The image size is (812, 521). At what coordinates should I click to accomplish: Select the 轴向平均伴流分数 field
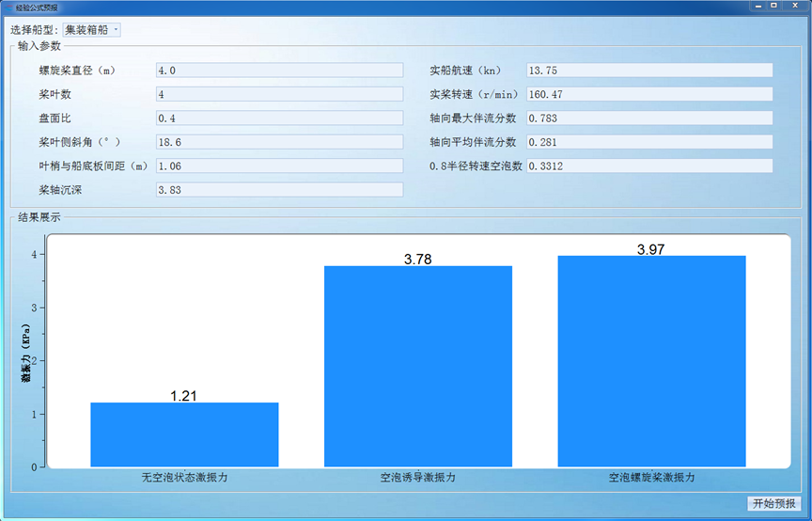pos(648,142)
